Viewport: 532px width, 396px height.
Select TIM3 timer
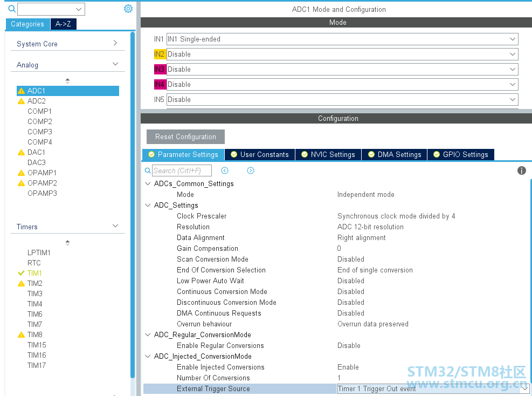tap(35, 294)
